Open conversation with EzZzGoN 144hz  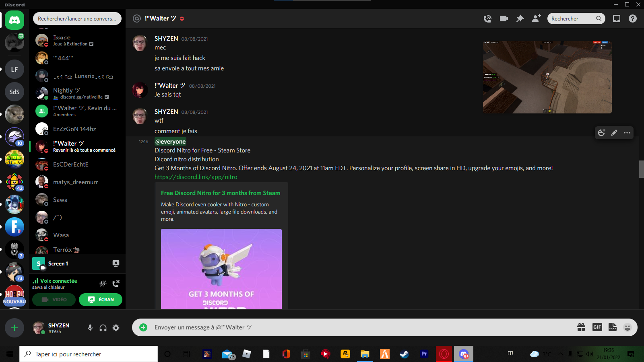pos(77,129)
